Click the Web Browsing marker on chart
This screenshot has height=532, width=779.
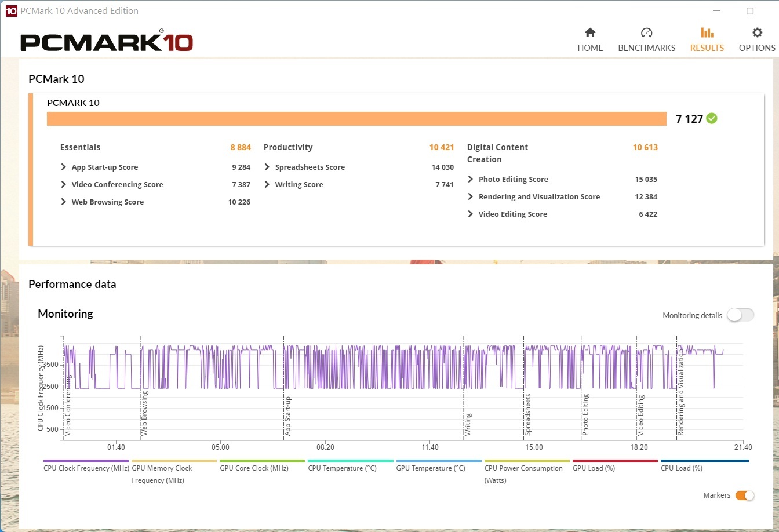click(x=144, y=413)
